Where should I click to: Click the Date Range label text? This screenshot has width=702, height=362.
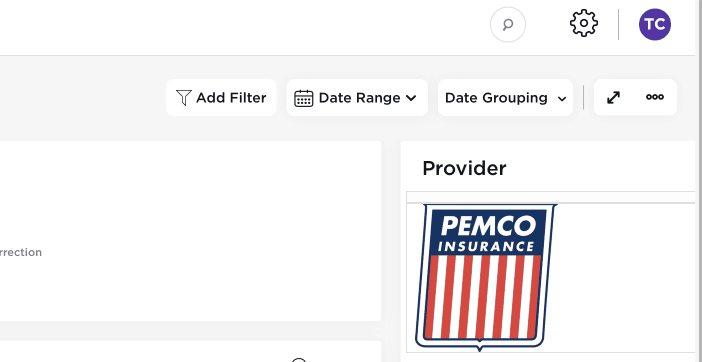point(360,98)
